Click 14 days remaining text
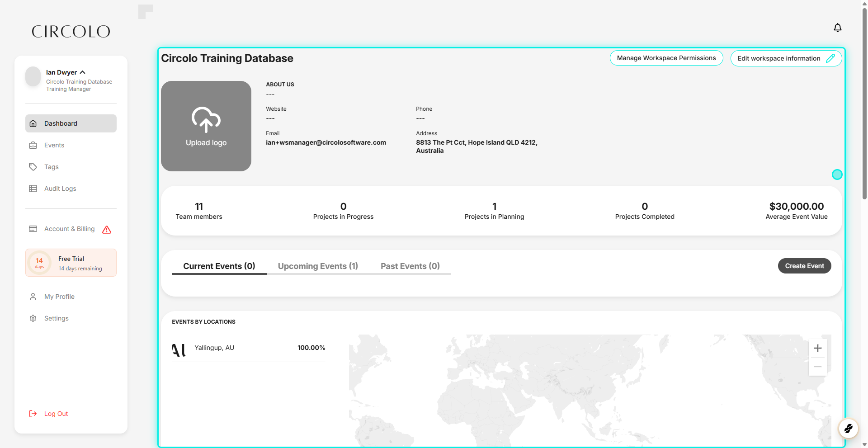Screen dimensions: 868x448 pos(80,269)
